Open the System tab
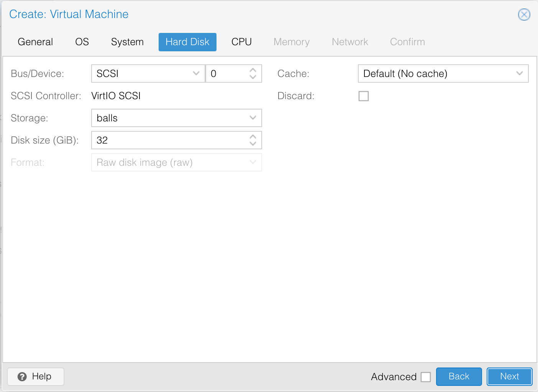The height and width of the screenshot is (392, 538). (x=127, y=42)
